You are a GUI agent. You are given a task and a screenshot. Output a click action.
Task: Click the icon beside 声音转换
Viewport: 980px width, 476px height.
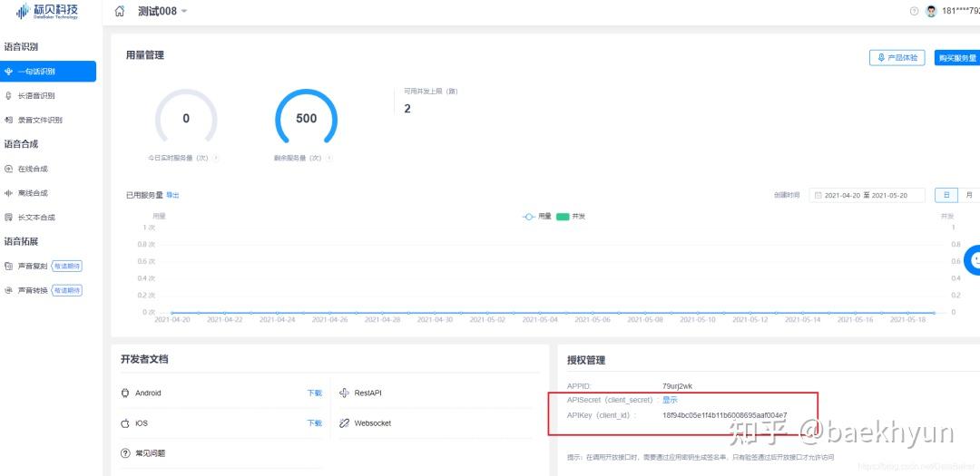pyautogui.click(x=8, y=290)
